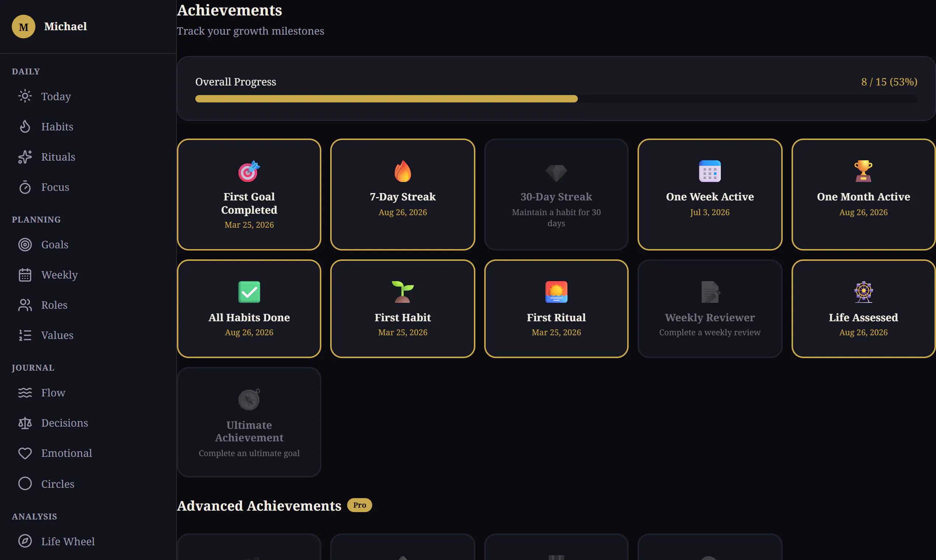Open the Values page
This screenshot has width=936, height=560.
(88, 335)
